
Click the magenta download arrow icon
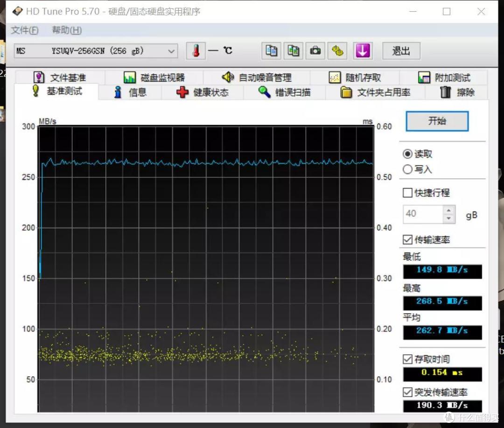(x=363, y=51)
